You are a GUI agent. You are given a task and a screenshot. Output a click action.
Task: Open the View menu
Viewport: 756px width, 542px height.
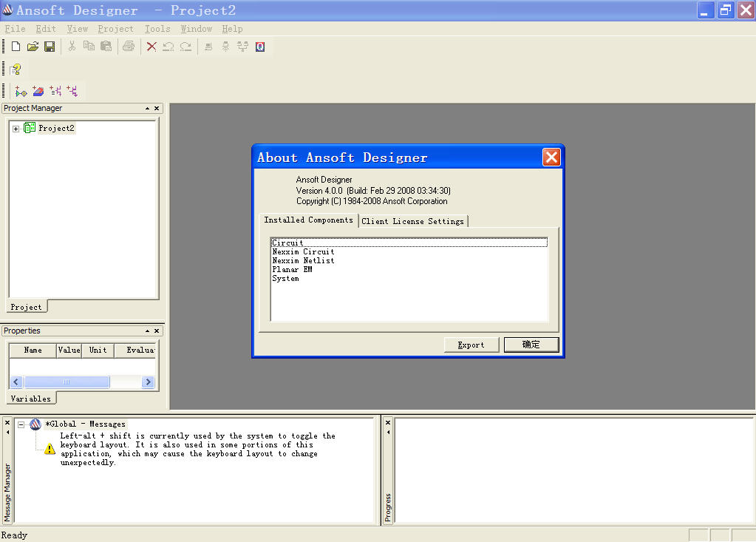(x=77, y=29)
